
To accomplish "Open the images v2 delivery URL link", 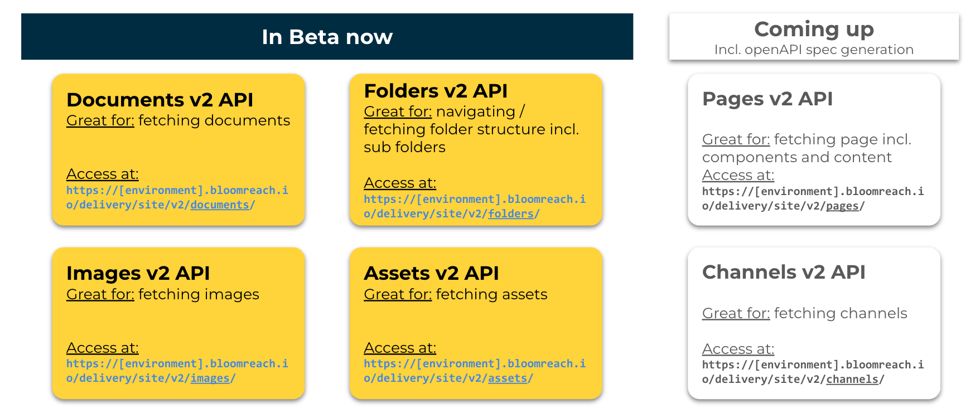I will tap(177, 371).
